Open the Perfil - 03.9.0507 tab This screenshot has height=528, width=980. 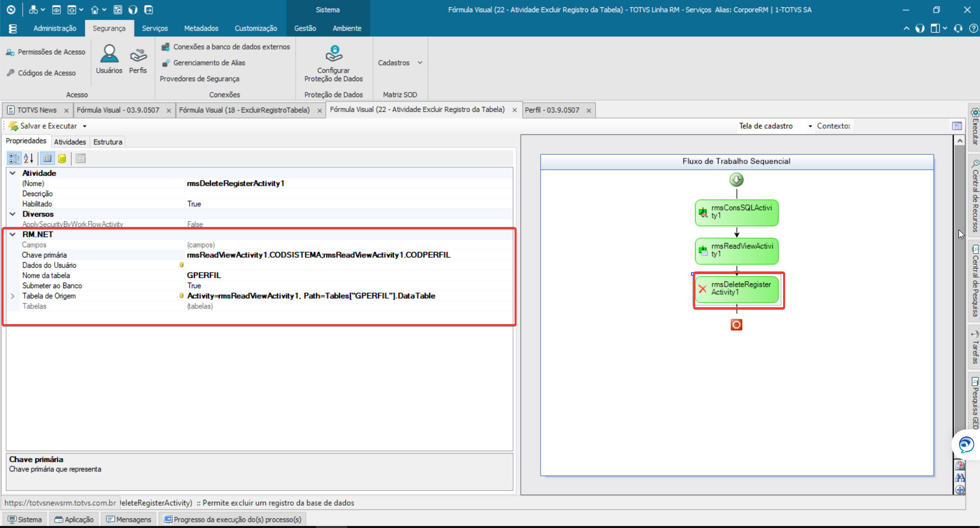click(x=552, y=110)
